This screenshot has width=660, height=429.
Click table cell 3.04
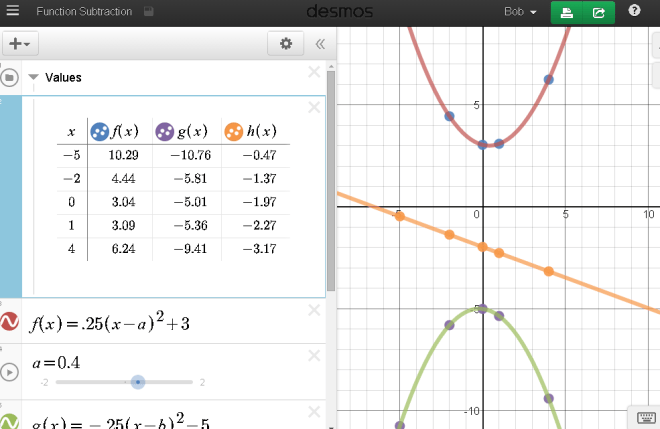coord(123,202)
